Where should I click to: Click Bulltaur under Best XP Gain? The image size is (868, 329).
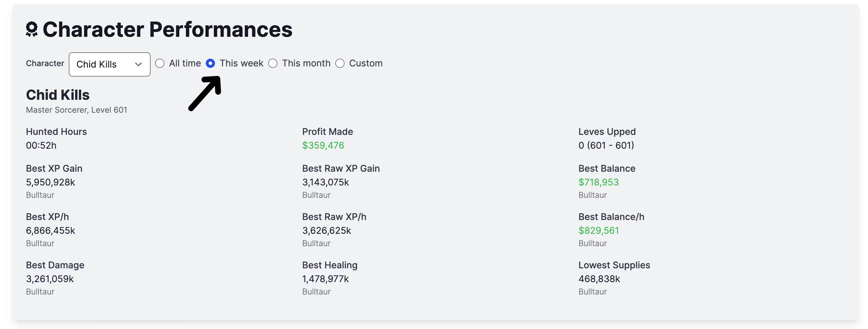pyautogui.click(x=40, y=195)
